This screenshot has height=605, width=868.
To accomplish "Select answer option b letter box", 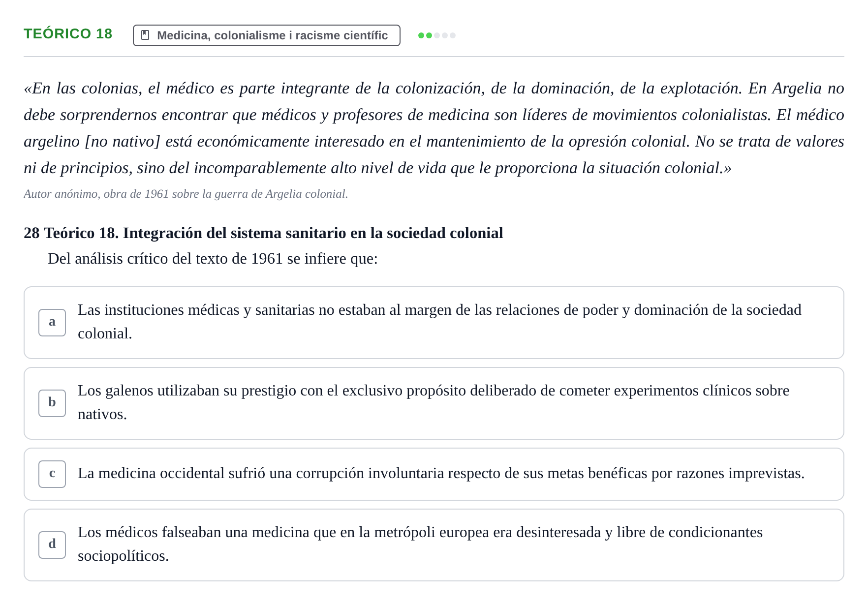I will pos(52,403).
